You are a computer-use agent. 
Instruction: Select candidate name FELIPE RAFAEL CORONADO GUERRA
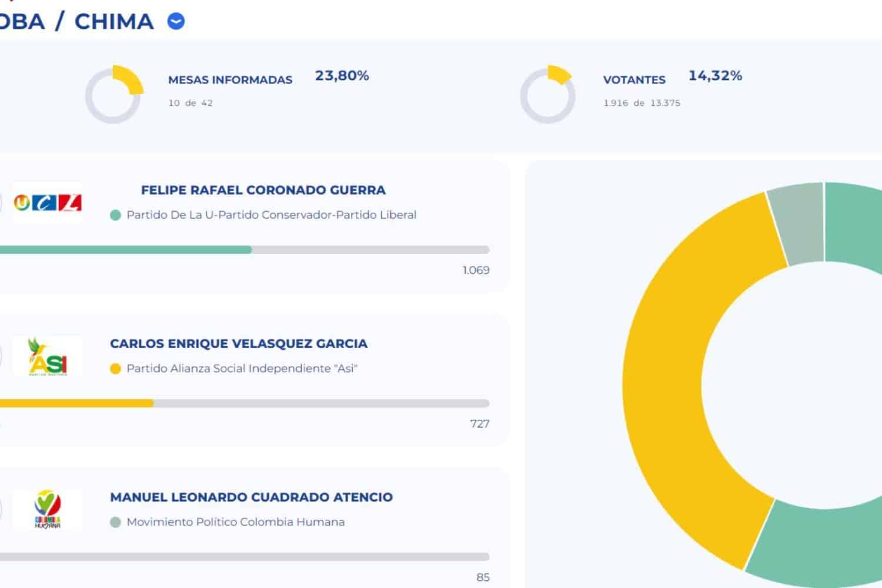(263, 190)
